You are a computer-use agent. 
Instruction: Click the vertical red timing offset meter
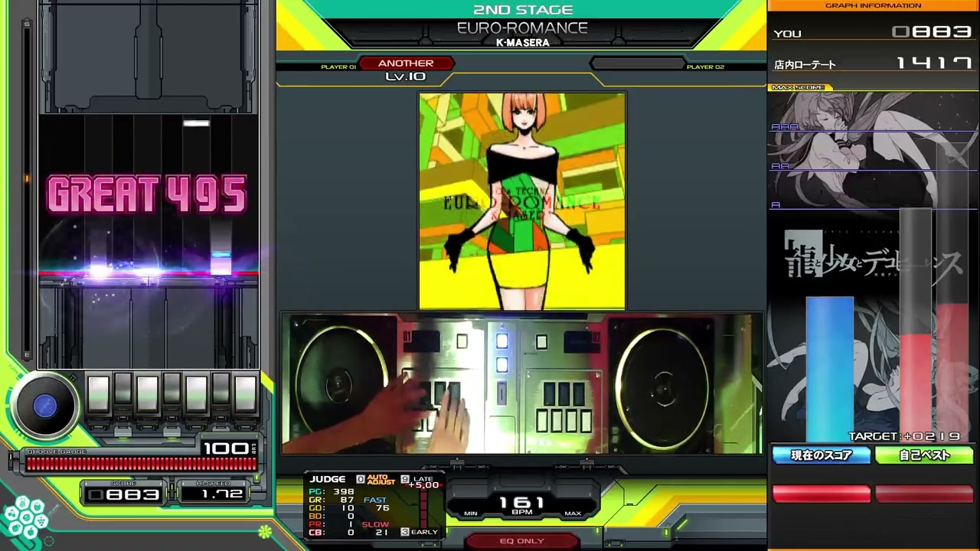point(422,508)
